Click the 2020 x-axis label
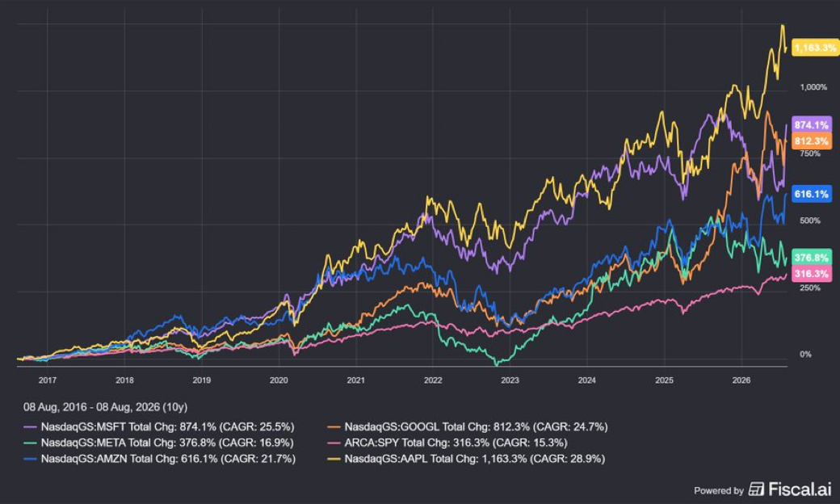The image size is (840, 504). tap(279, 380)
